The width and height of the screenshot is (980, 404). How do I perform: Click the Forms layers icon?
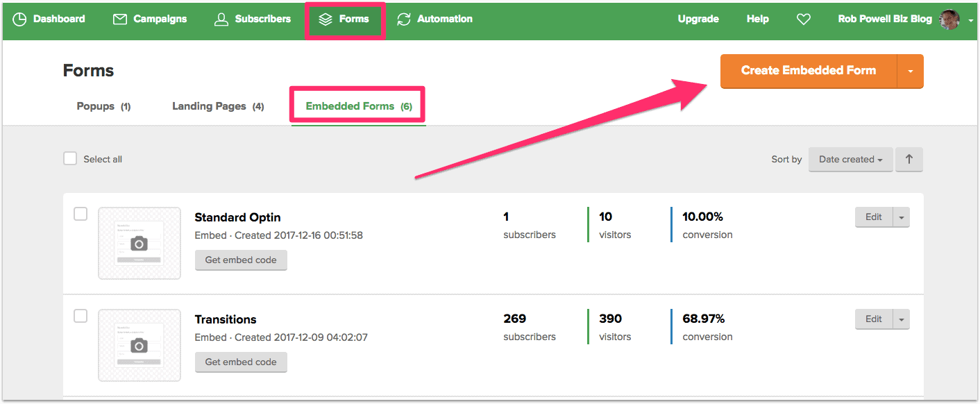[326, 19]
